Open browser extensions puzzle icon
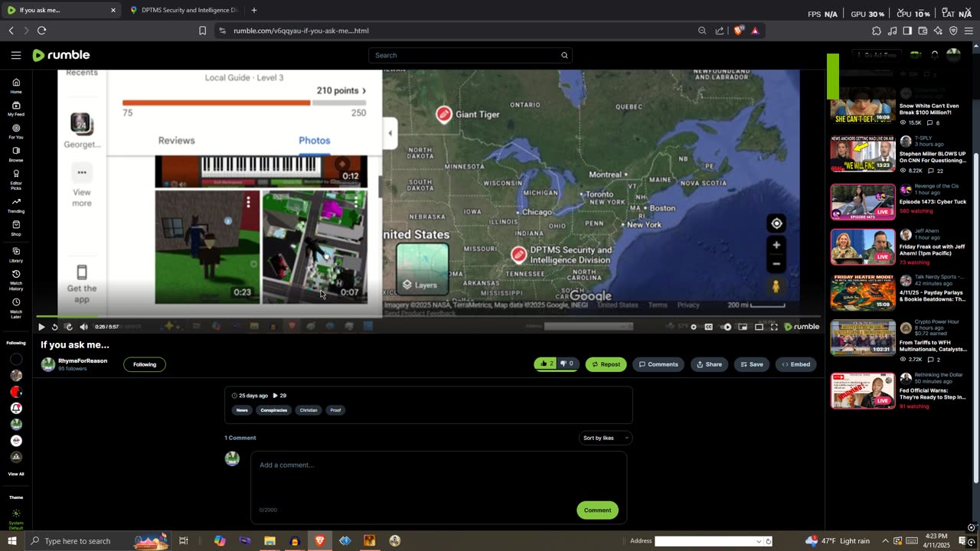The height and width of the screenshot is (551, 980). pyautogui.click(x=877, y=31)
